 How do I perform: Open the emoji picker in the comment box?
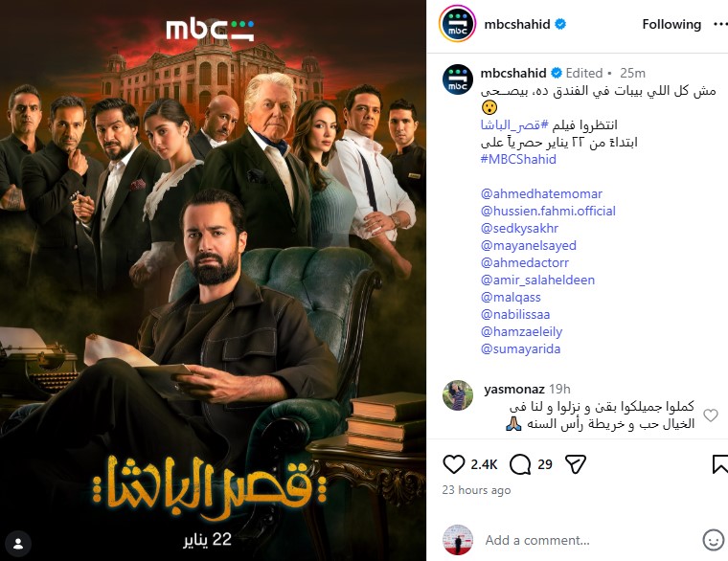713,540
